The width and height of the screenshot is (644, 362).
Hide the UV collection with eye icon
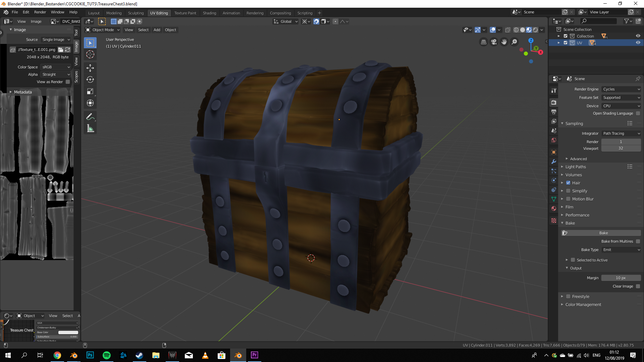pyautogui.click(x=638, y=43)
